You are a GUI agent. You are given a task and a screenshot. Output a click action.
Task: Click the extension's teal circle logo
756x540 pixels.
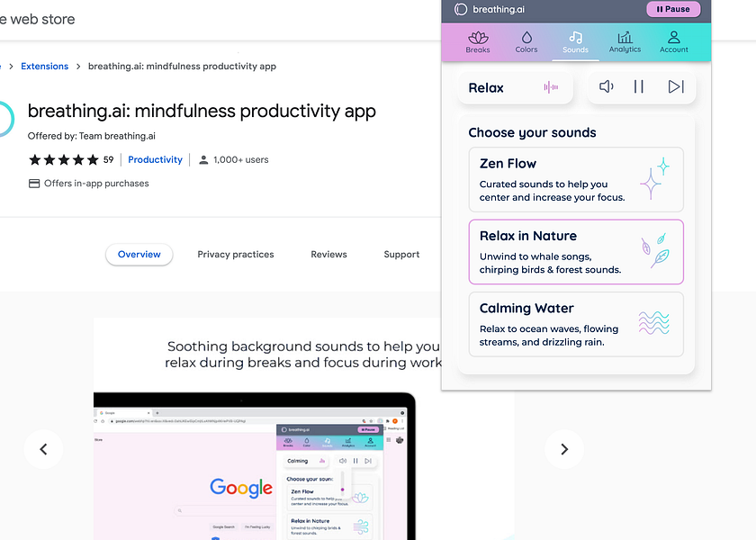point(5,119)
